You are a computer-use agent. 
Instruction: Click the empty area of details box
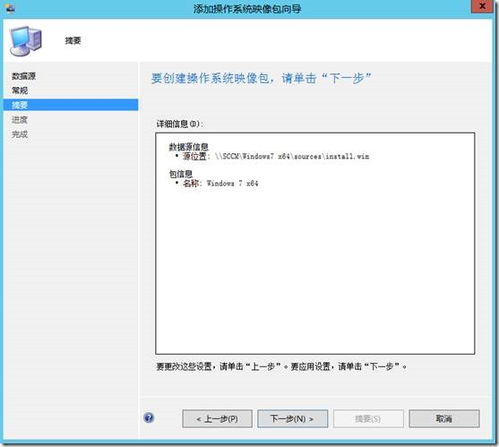(x=315, y=270)
